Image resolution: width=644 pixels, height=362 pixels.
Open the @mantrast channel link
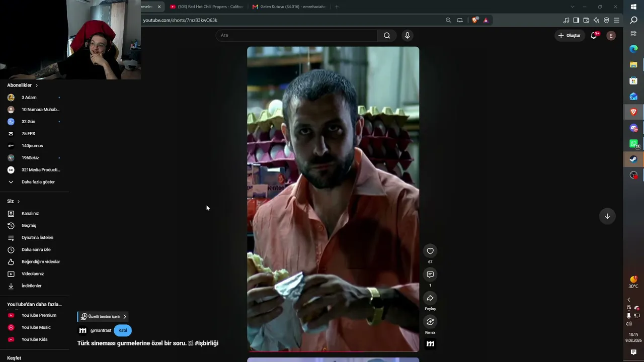pyautogui.click(x=101, y=331)
